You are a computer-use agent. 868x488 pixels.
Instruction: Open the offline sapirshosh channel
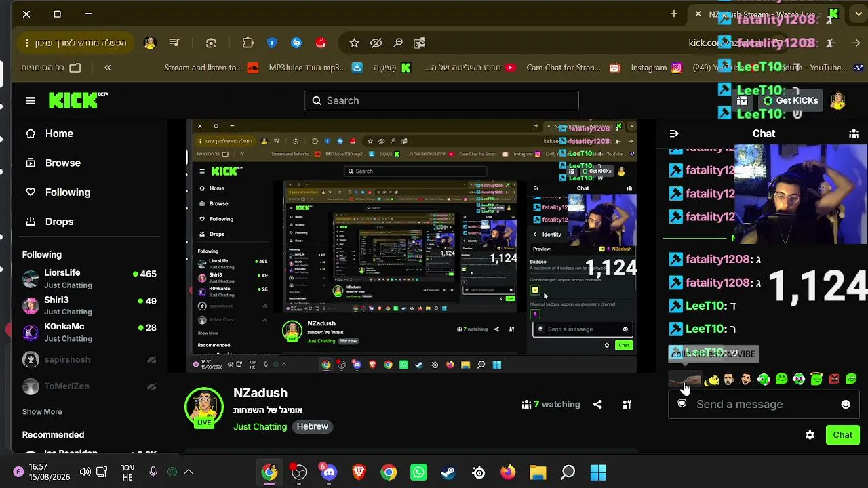click(90, 359)
